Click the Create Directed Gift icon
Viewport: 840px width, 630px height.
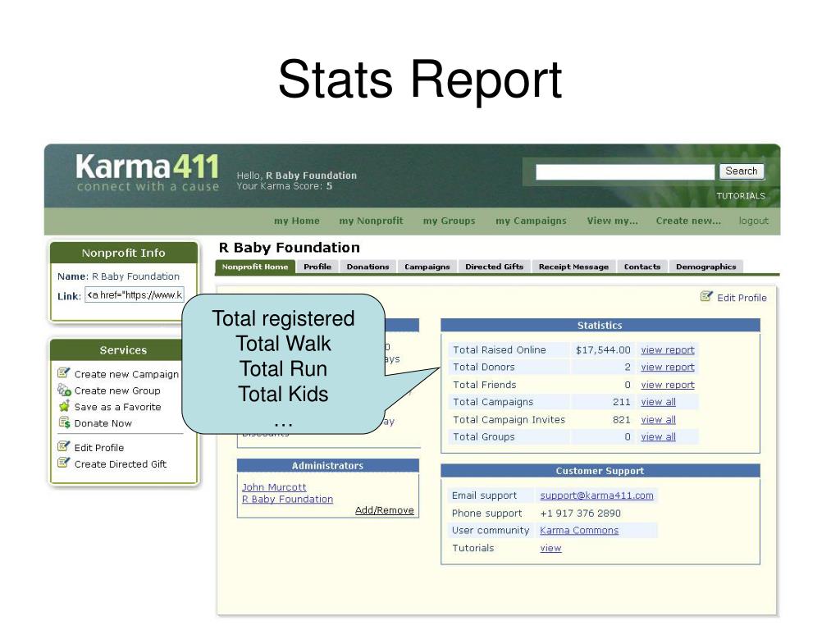click(64, 463)
